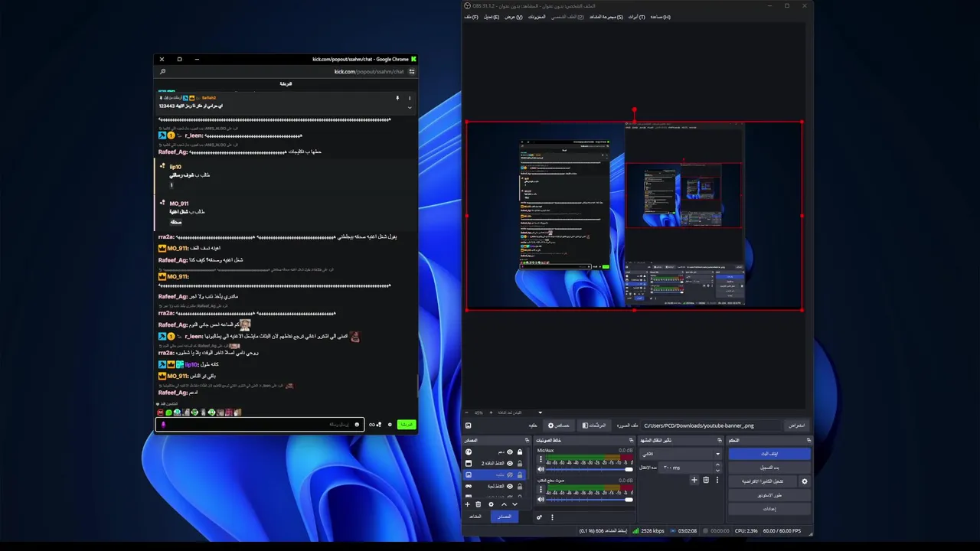Float the Sources dock panel icon
This screenshot has width=980, height=551.
[527, 440]
